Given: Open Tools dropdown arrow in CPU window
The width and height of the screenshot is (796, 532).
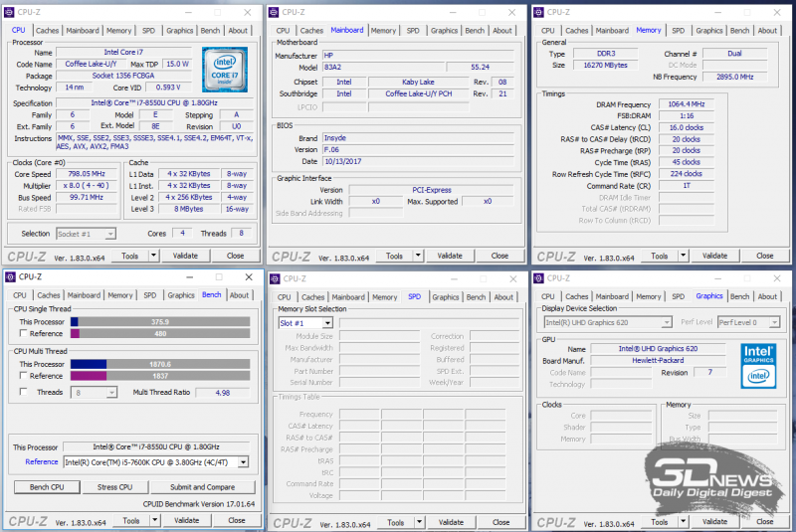Looking at the screenshot, I should (x=153, y=256).
